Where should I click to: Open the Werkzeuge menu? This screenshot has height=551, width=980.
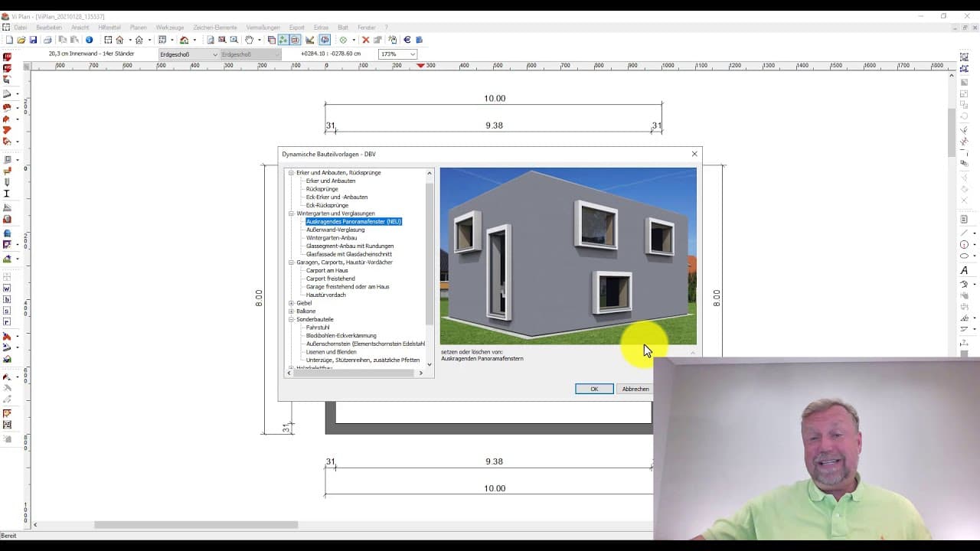click(170, 28)
